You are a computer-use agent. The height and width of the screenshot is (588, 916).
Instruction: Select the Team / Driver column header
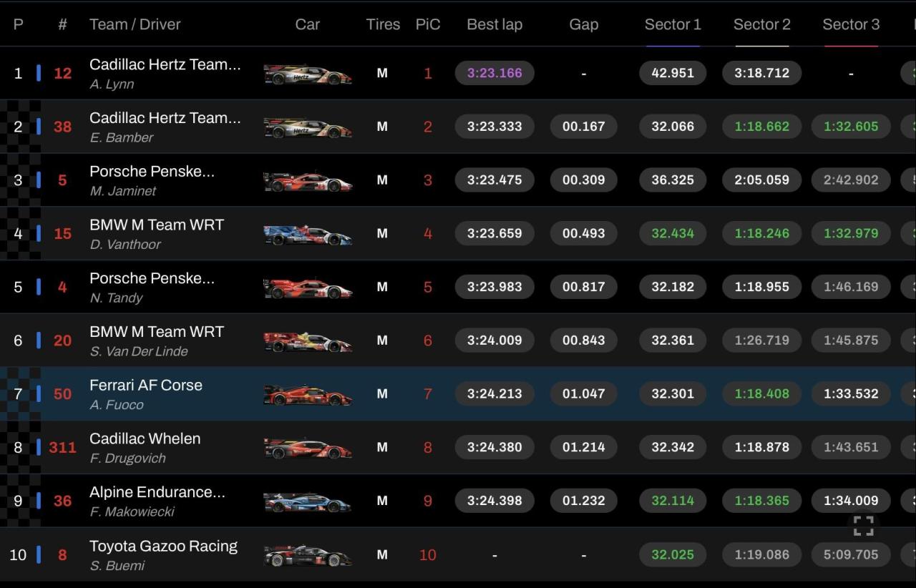[x=135, y=24]
